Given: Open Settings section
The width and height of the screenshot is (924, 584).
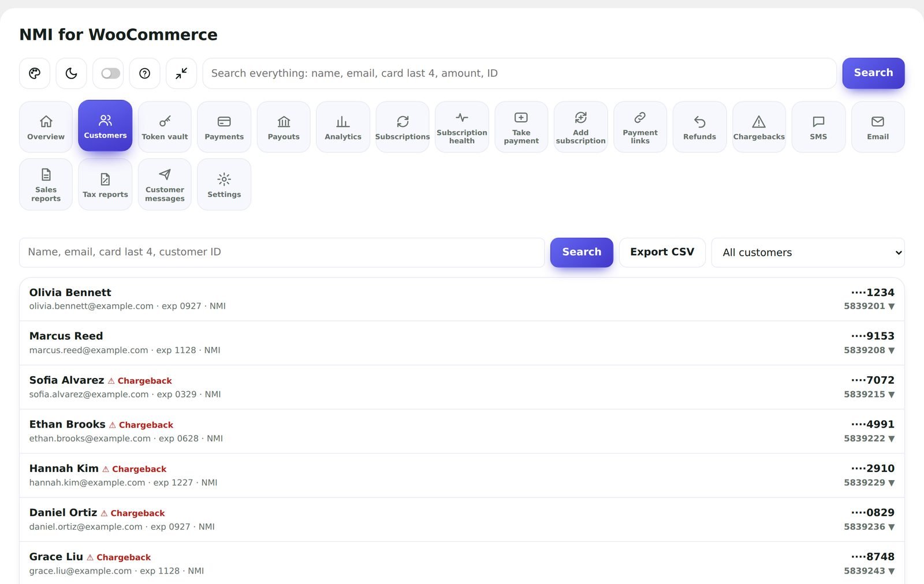Looking at the screenshot, I should [224, 185].
